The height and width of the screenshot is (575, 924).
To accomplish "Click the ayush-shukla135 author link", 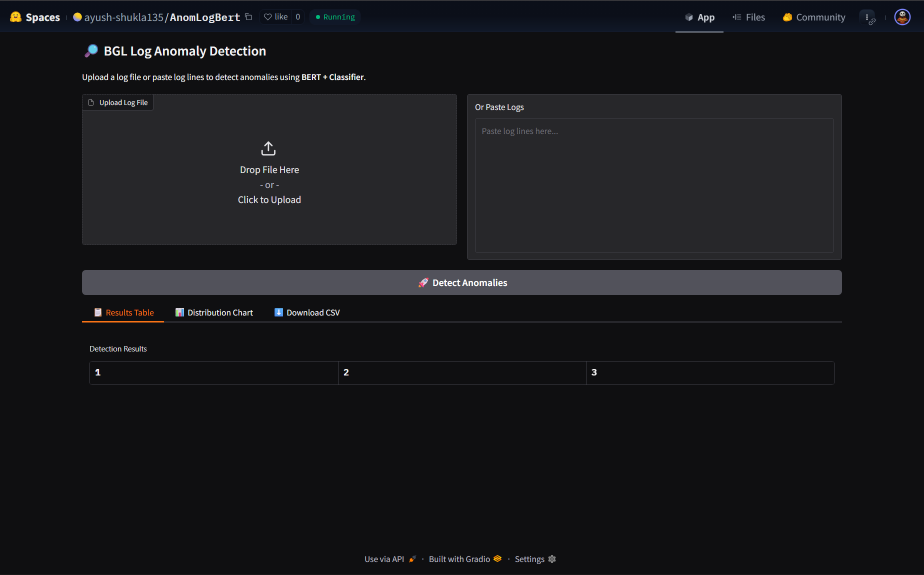I will click(123, 17).
